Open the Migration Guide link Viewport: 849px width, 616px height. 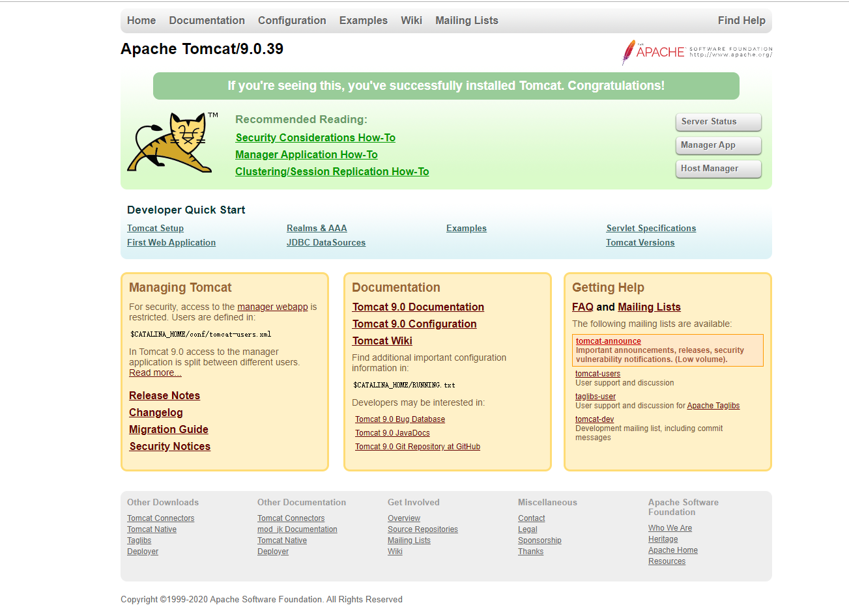pyautogui.click(x=169, y=429)
